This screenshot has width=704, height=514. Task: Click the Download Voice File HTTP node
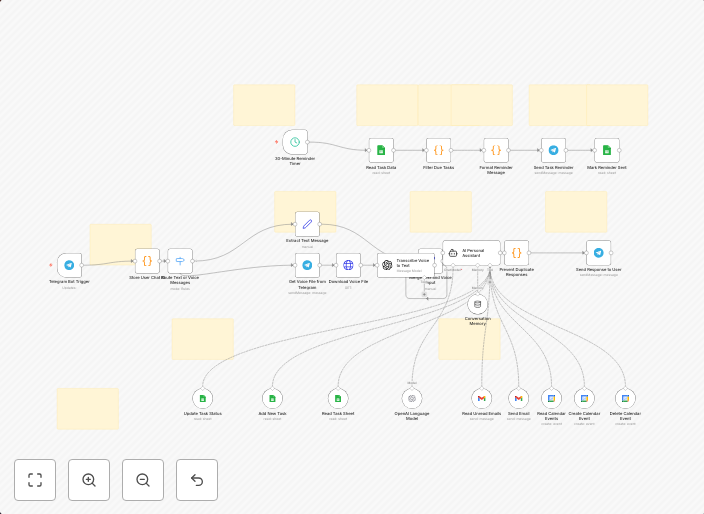[x=348, y=265]
